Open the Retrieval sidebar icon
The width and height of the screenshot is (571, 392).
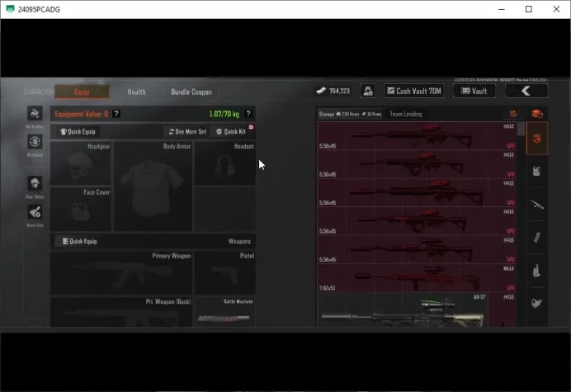click(35, 142)
